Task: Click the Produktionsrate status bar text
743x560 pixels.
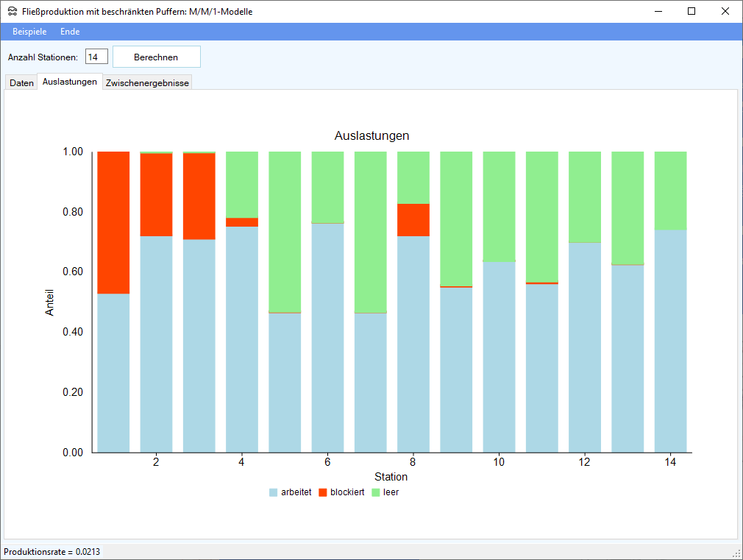Action: click(51, 552)
